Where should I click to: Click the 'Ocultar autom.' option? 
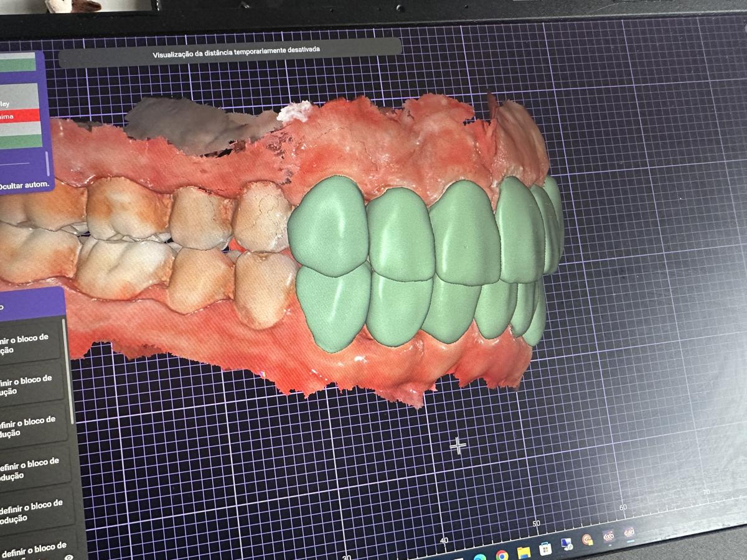coord(26,185)
